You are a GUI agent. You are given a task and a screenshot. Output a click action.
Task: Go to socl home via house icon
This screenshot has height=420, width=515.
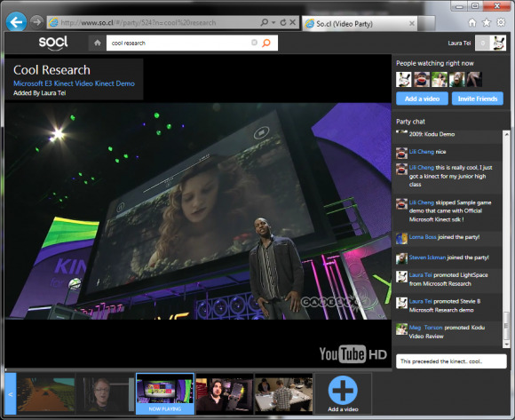(x=97, y=43)
